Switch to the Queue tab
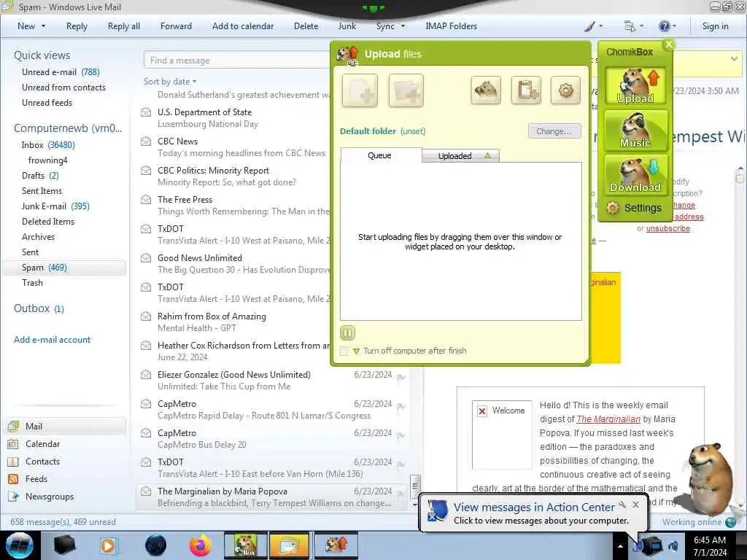 [x=379, y=155]
